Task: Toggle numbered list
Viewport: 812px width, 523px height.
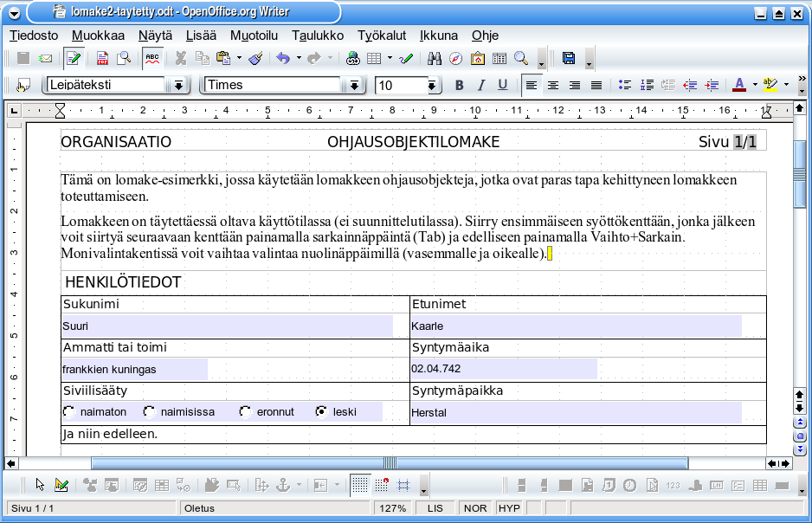Action: point(647,86)
